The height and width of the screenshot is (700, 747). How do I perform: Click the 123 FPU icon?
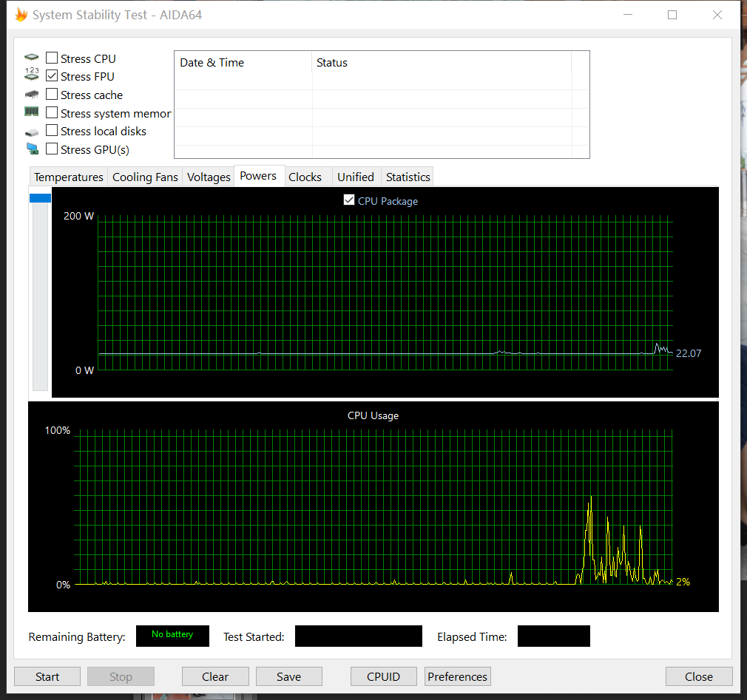[31, 75]
